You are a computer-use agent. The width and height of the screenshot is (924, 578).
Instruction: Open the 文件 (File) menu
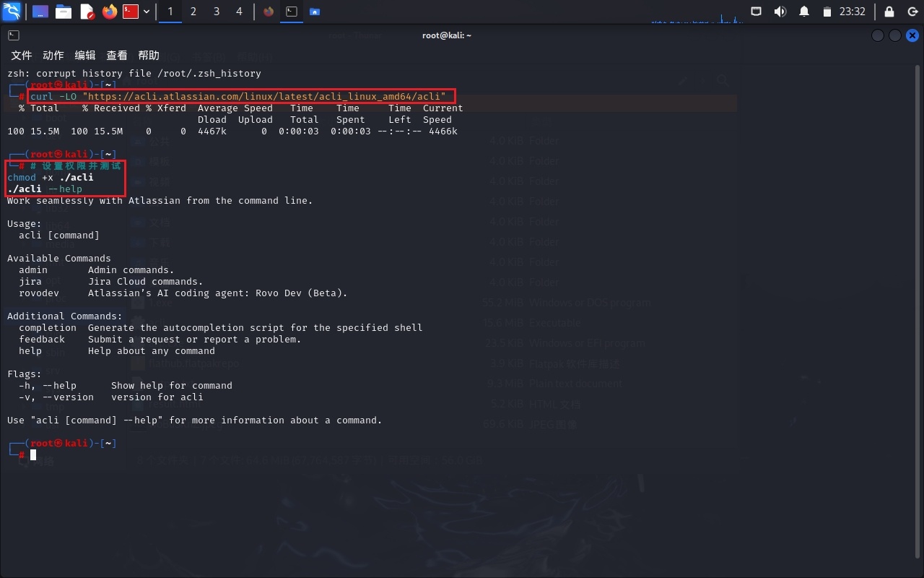pyautogui.click(x=22, y=56)
